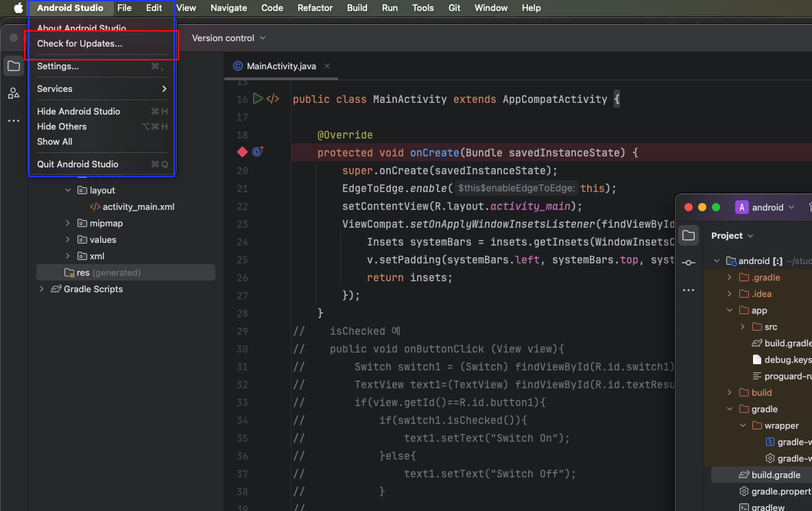Expand the mipmap folder chevron
The image size is (812, 511).
(x=68, y=223)
